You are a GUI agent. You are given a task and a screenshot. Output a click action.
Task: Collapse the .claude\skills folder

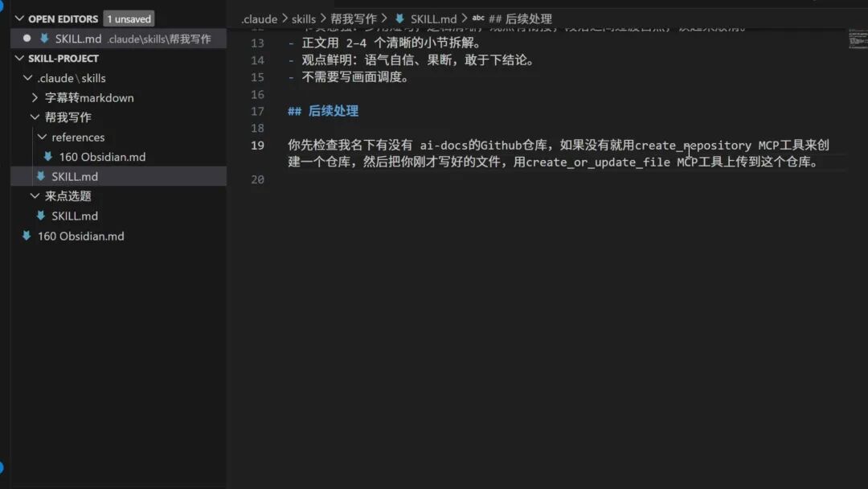point(27,78)
